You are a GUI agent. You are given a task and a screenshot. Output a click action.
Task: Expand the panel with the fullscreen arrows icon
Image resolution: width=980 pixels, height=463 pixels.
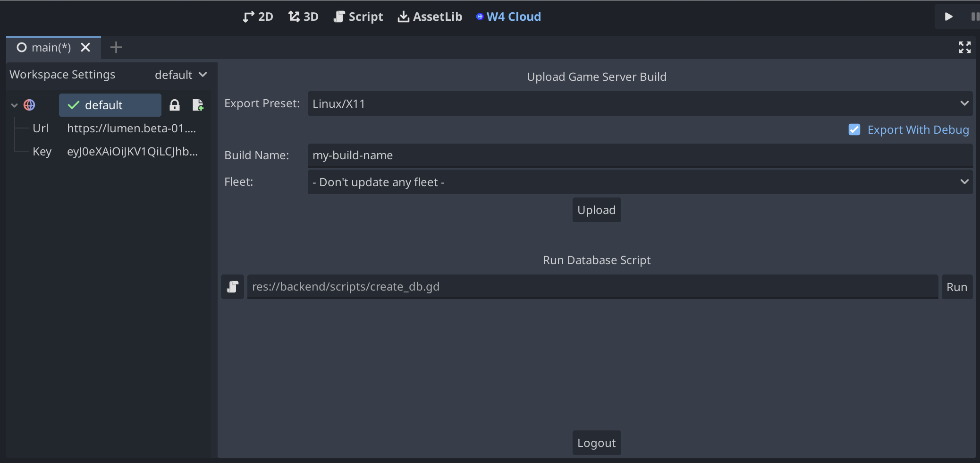965,47
